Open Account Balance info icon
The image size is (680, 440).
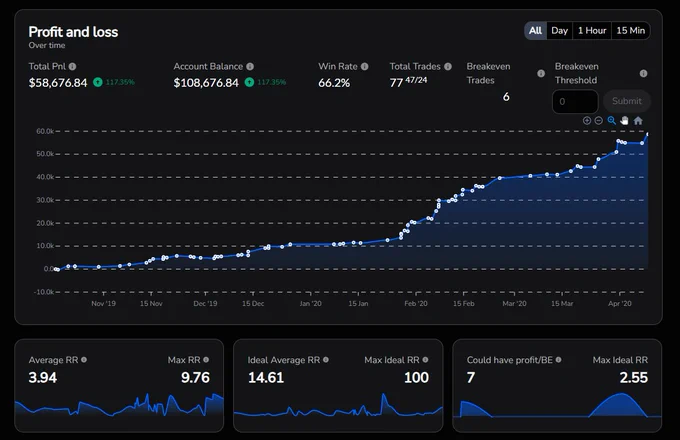pos(250,66)
